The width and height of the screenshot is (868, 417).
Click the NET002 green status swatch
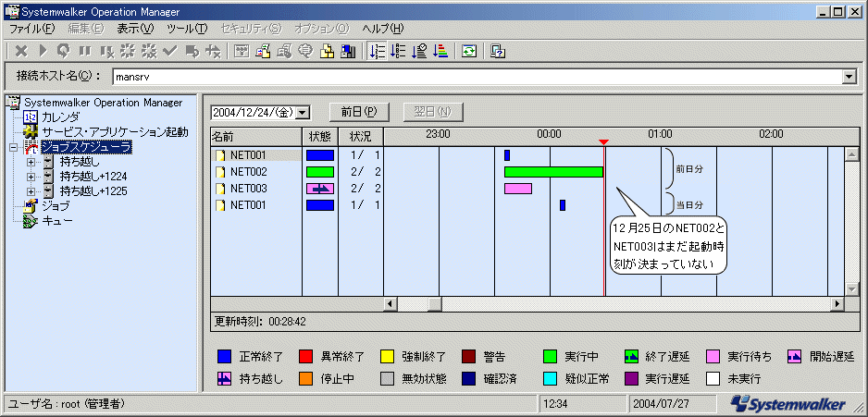320,172
